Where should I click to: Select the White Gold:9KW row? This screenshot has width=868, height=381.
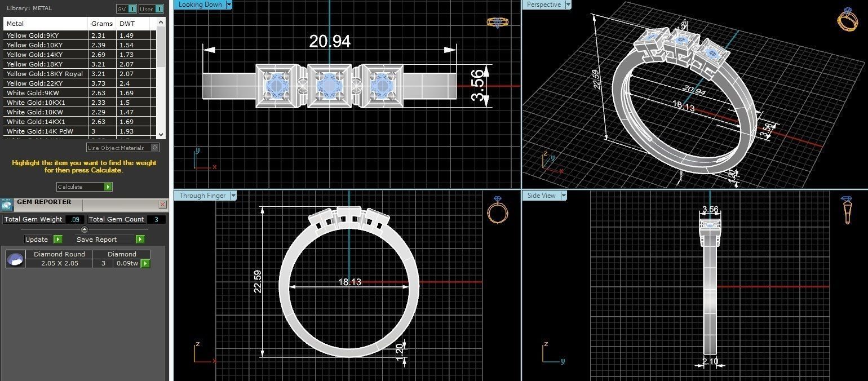point(79,93)
